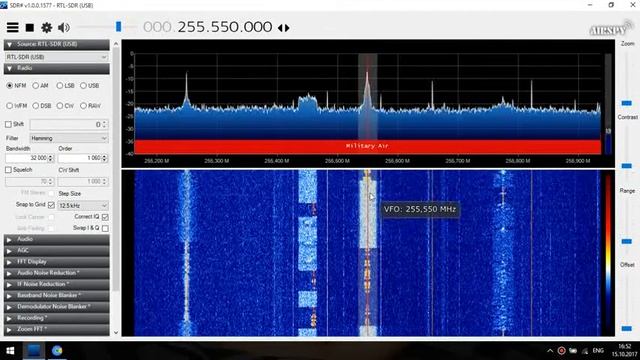Click the Range slider handle
This screenshot has height=360, width=640.
[x=627, y=241]
